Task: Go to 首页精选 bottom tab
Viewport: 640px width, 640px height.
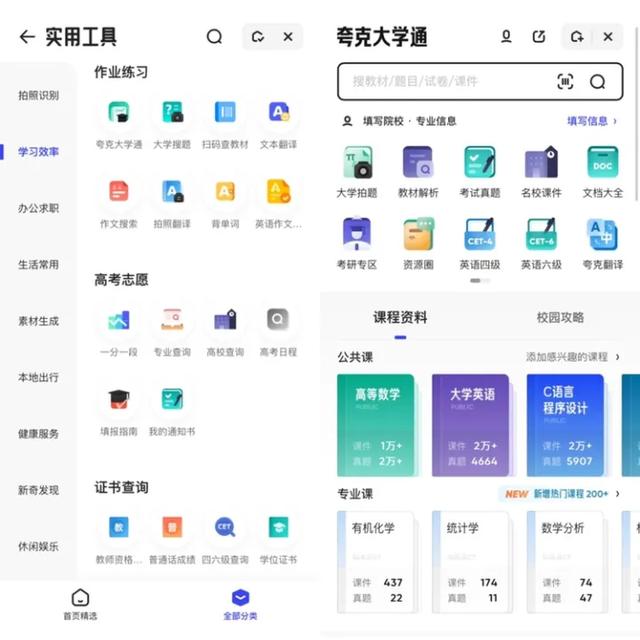Action: pos(80,604)
